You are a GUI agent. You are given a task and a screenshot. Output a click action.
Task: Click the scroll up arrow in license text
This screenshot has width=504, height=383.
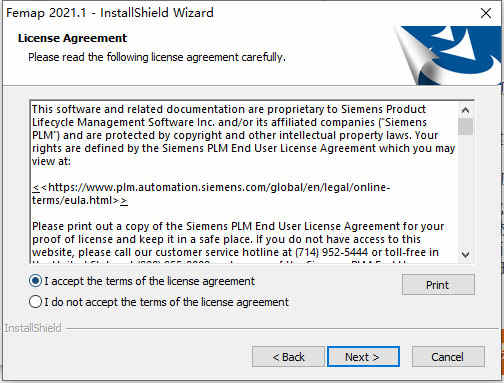pyautogui.click(x=466, y=110)
